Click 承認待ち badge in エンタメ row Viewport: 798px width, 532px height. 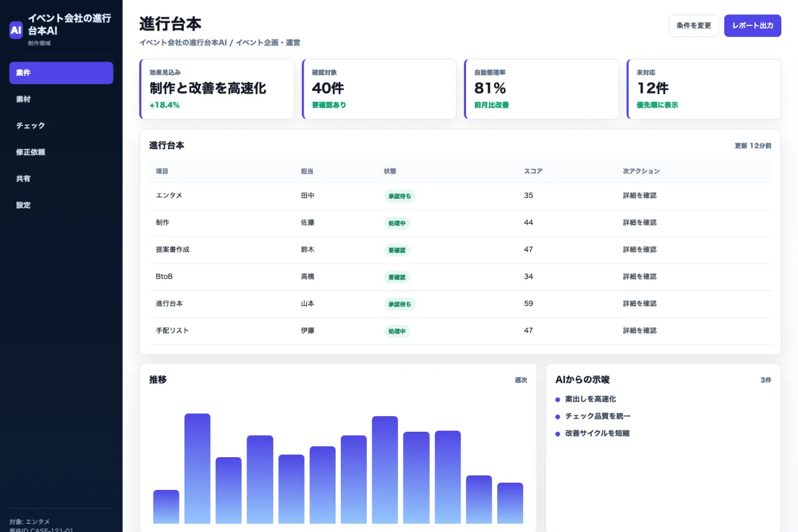point(400,196)
